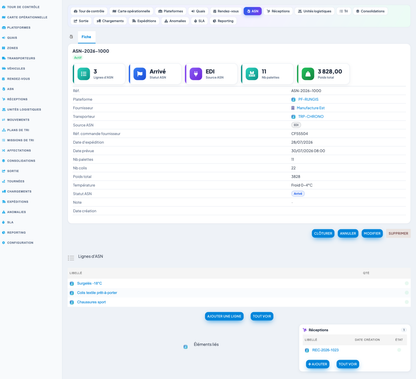Click the Nb palettes KPI icon
This screenshot has width=416, height=379.
[252, 74]
